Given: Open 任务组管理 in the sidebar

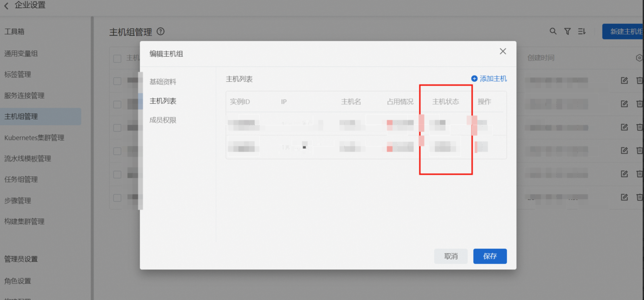Looking at the screenshot, I should 21,179.
